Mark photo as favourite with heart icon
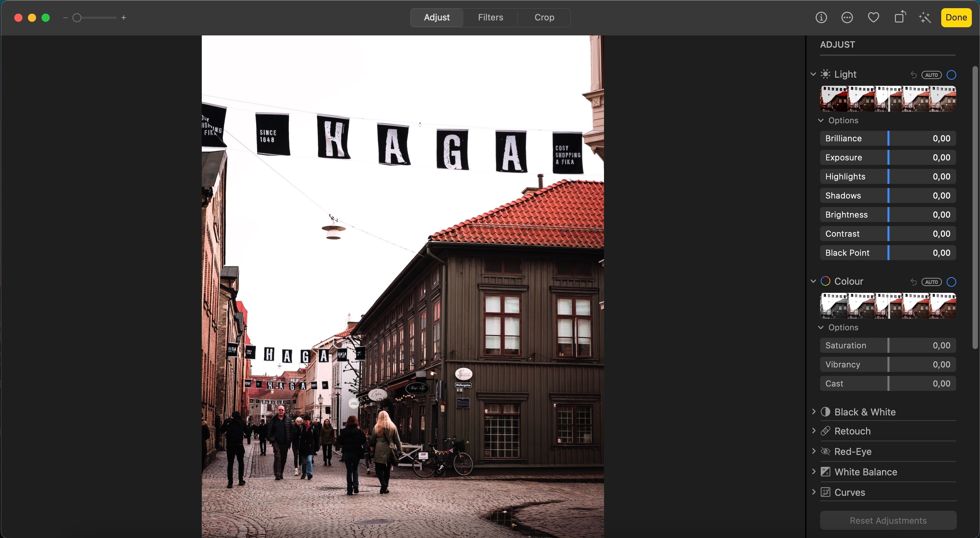The image size is (980, 538). click(873, 17)
